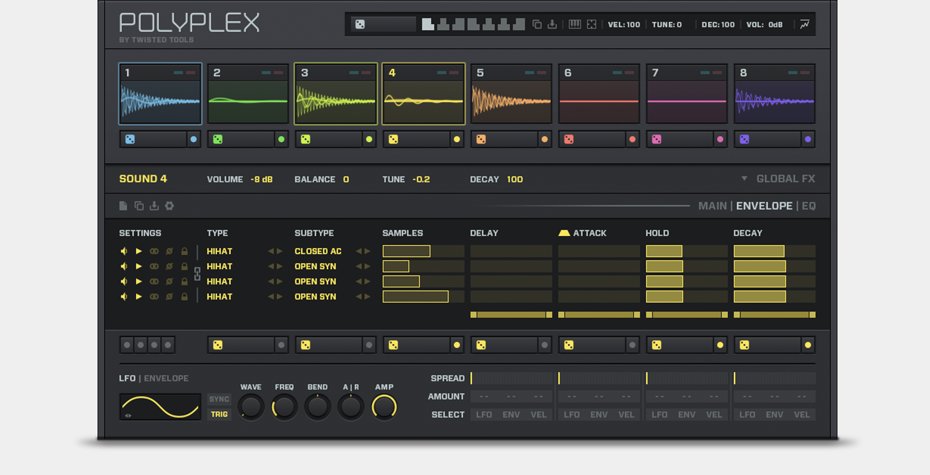Click the keyboard icon in the top toolbar

[574, 24]
